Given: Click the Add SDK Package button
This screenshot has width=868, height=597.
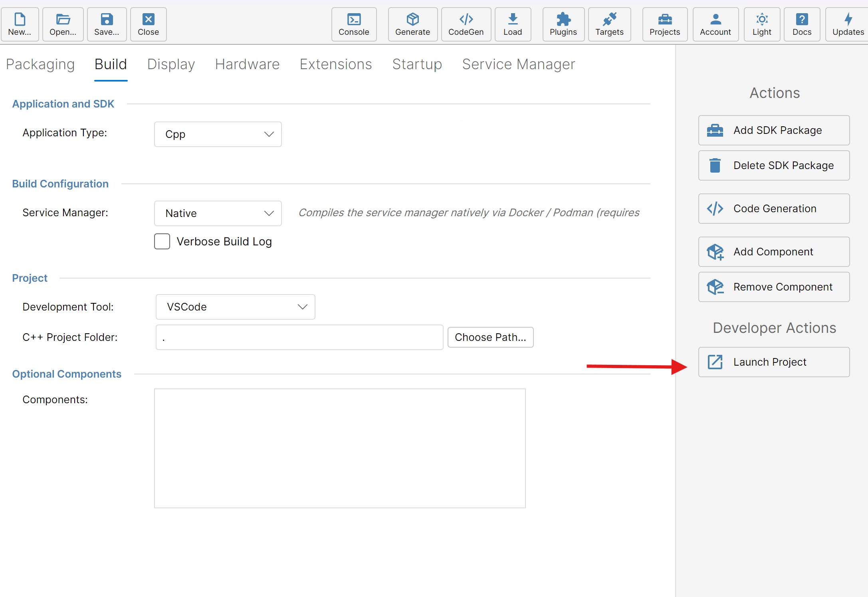Looking at the screenshot, I should tap(774, 130).
